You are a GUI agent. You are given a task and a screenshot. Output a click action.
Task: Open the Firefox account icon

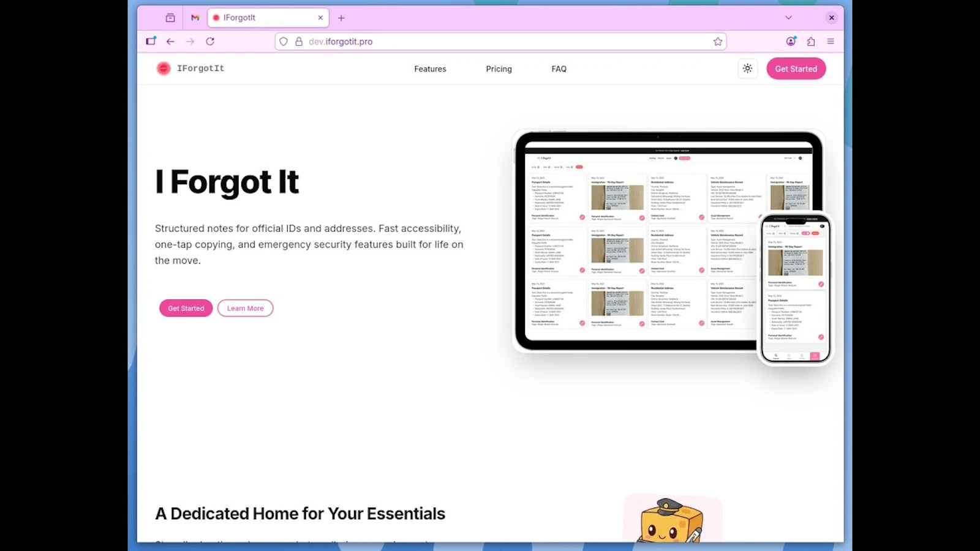tap(791, 42)
